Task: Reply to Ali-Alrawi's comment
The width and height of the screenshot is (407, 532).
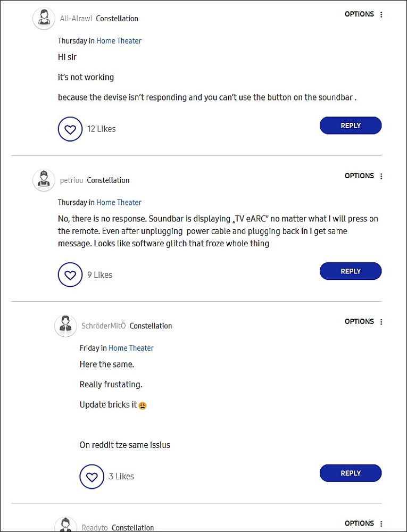Action: point(351,126)
